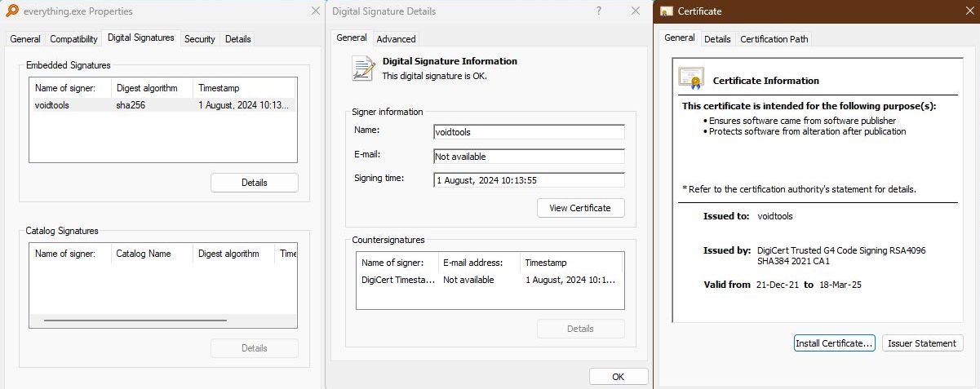Click disabled Details button under Countersignatures
The height and width of the screenshot is (389, 980).
[x=580, y=329]
